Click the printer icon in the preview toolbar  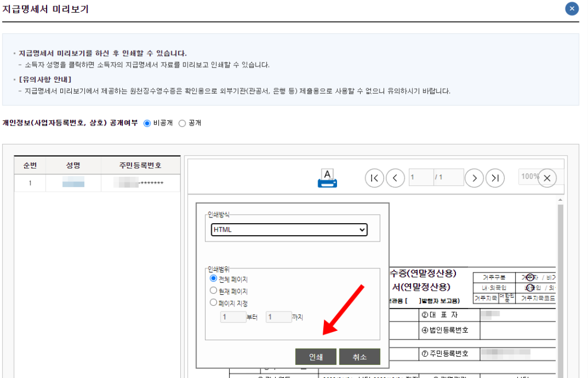(x=327, y=178)
